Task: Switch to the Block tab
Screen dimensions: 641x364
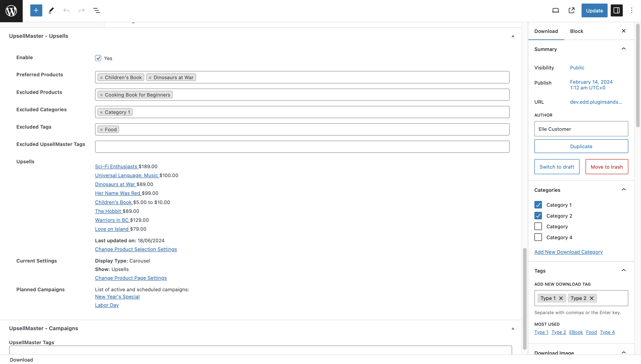Action: point(576,31)
